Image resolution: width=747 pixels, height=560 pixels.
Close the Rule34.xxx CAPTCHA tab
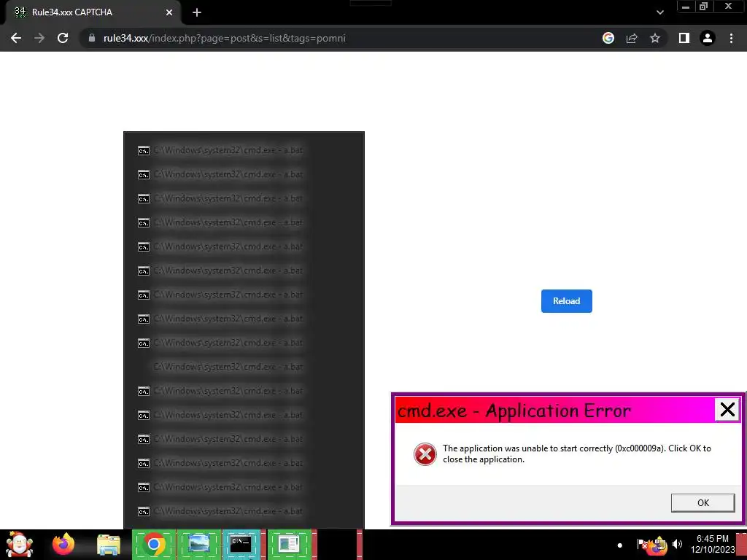tap(169, 12)
